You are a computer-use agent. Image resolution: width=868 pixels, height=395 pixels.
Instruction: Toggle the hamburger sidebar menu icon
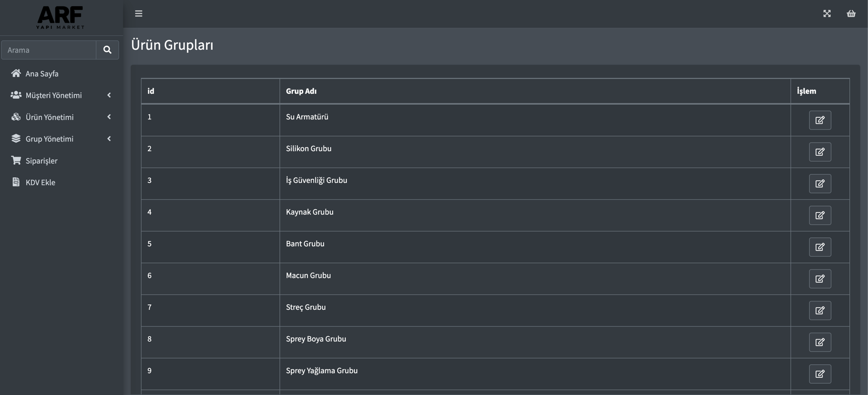tap(139, 14)
